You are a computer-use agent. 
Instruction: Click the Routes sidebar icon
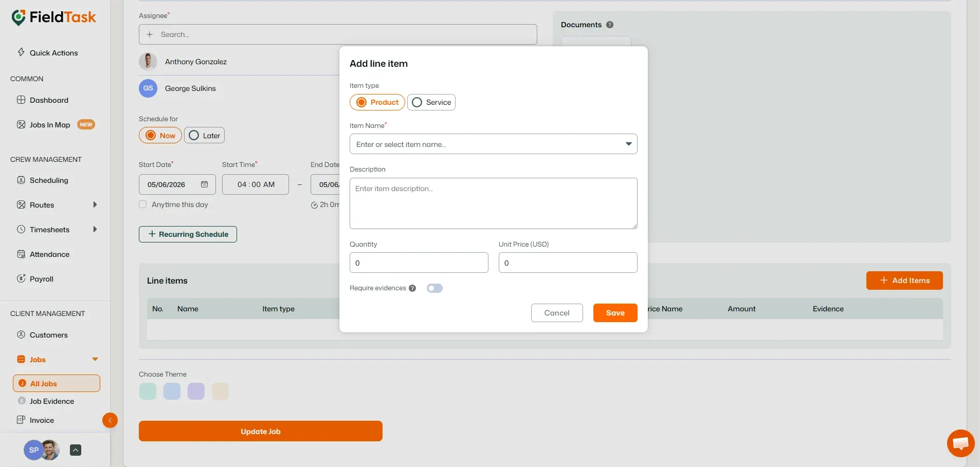click(x=21, y=204)
